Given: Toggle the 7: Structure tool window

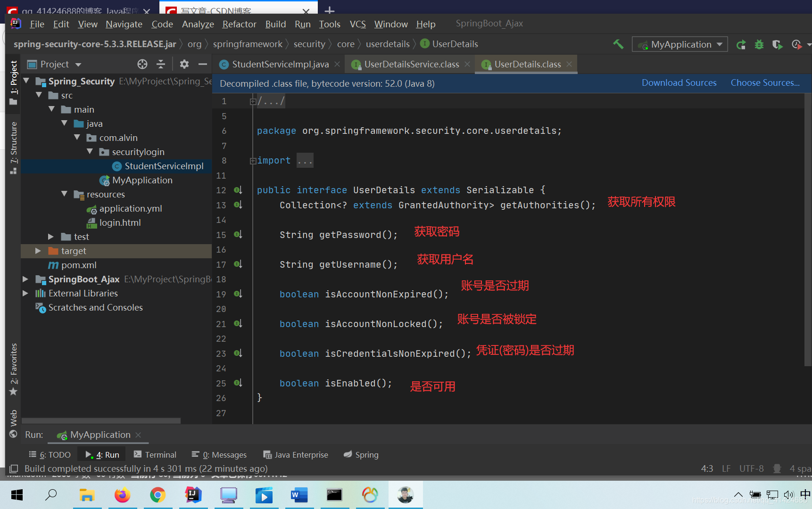Looking at the screenshot, I should 13,148.
